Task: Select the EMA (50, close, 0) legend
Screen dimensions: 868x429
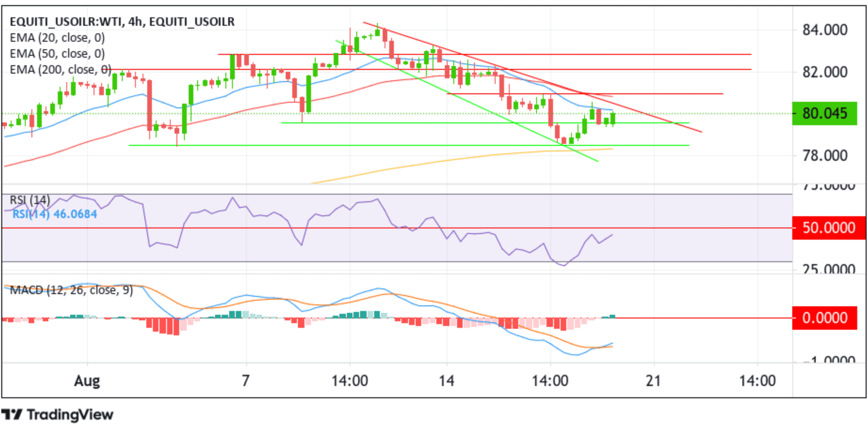Action: pos(57,53)
